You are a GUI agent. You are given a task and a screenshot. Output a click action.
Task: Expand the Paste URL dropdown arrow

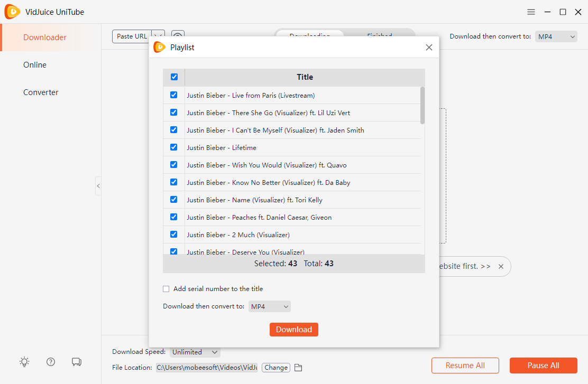(x=158, y=36)
